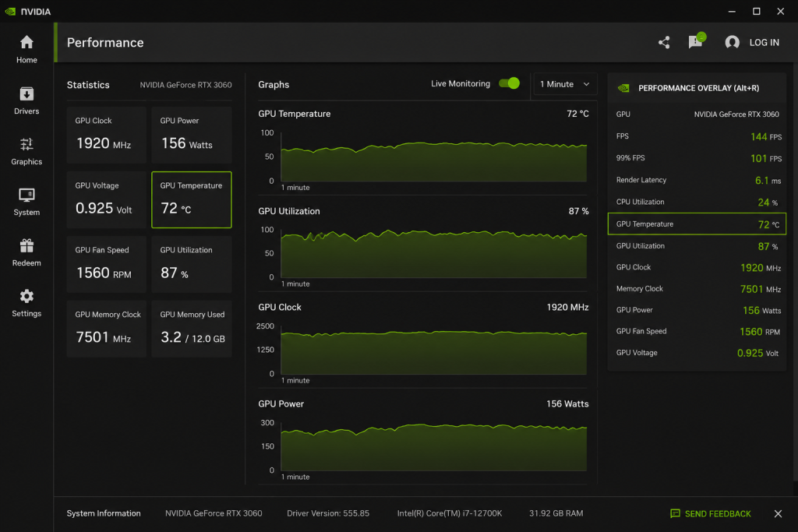Close the System Information bar
Image resolution: width=798 pixels, height=532 pixels.
[x=778, y=513]
